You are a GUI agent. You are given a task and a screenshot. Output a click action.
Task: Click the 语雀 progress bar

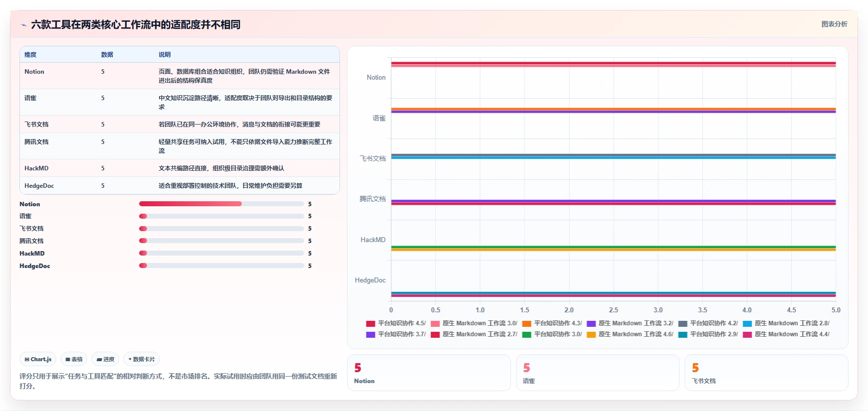pyautogui.click(x=221, y=216)
